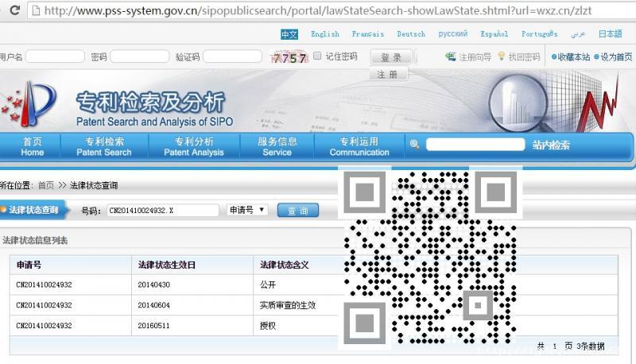
Task: Click the CAPTCHA image 7757
Action: click(289, 57)
